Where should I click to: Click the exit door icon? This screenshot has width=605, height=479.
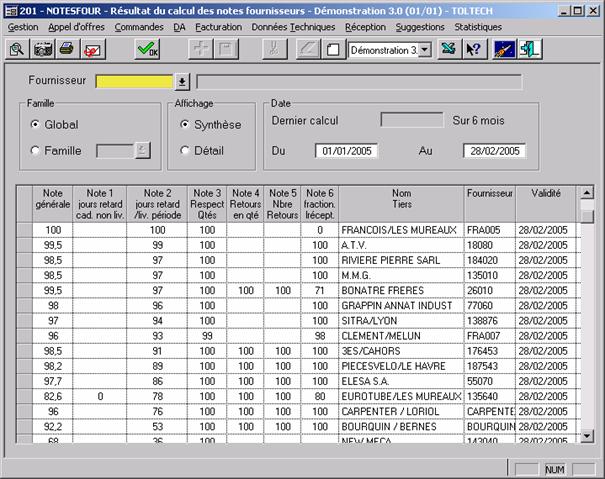coord(532,49)
